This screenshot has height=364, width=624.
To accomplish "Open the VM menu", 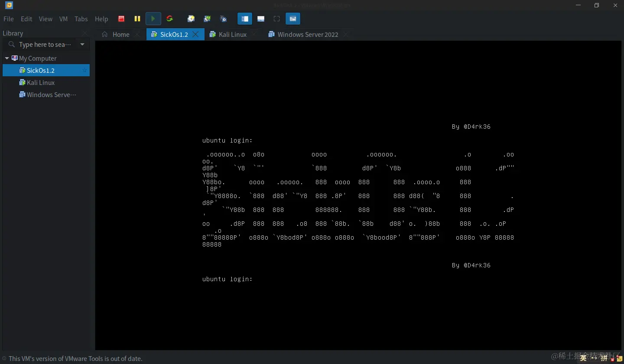I will pyautogui.click(x=64, y=19).
